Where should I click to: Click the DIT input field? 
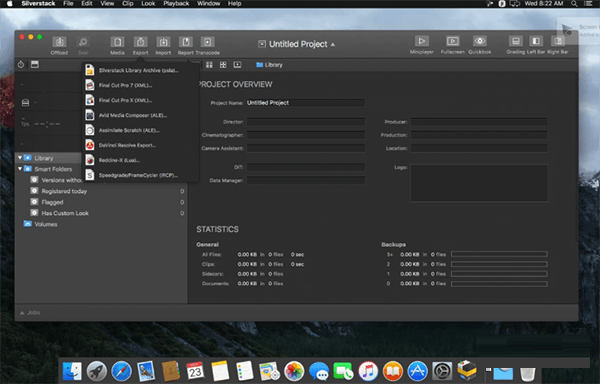305,167
